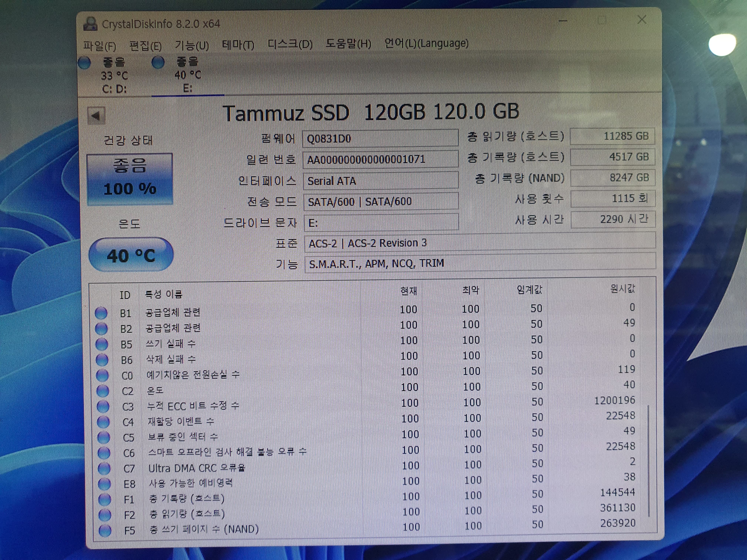Click the 40 °C temperature button
Screen dimensions: 747x560
coord(131,255)
